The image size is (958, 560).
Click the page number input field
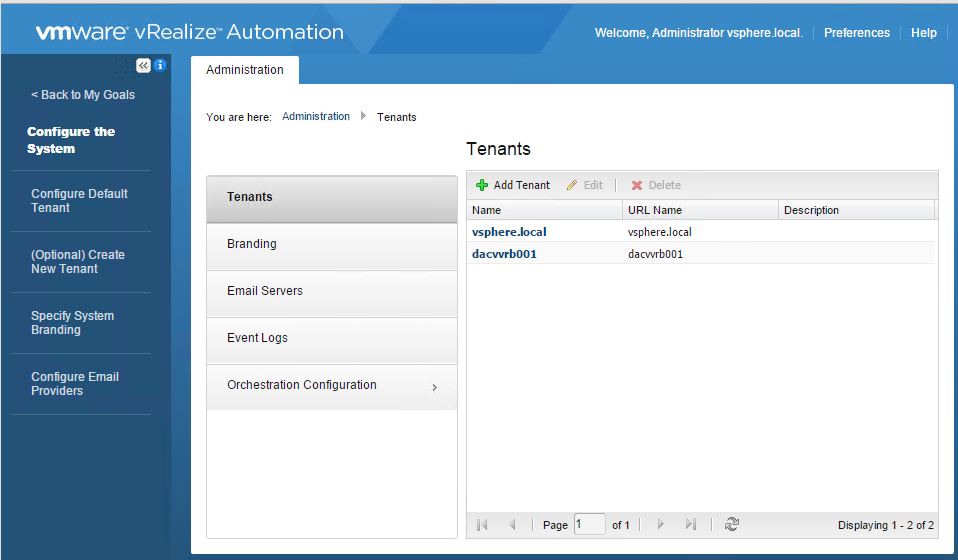589,524
